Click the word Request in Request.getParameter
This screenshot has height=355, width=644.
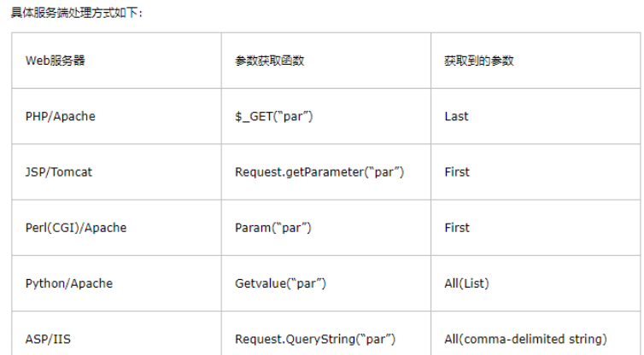click(257, 172)
